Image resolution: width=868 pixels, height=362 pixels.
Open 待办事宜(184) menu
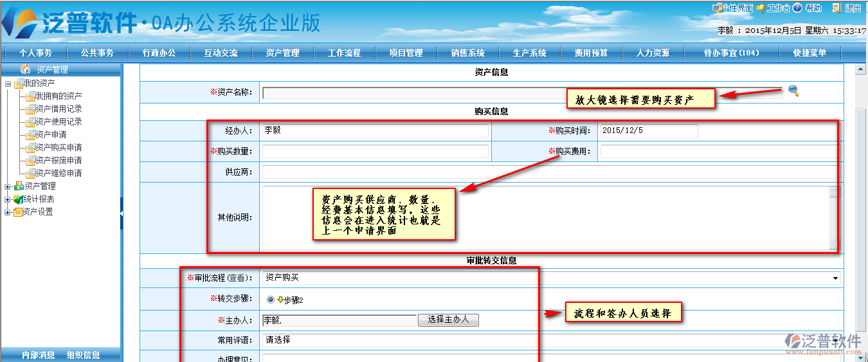pyautogui.click(x=731, y=53)
